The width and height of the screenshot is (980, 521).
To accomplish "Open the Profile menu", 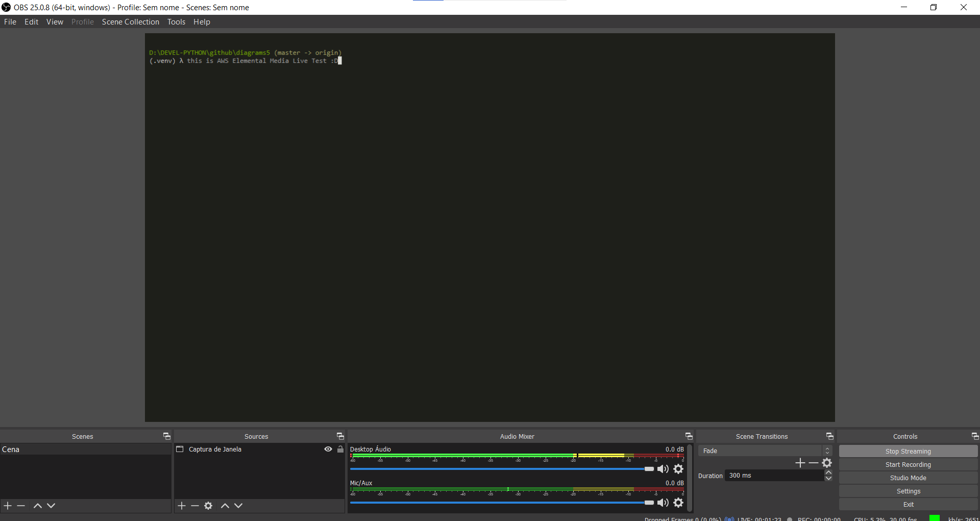I will (x=83, y=21).
